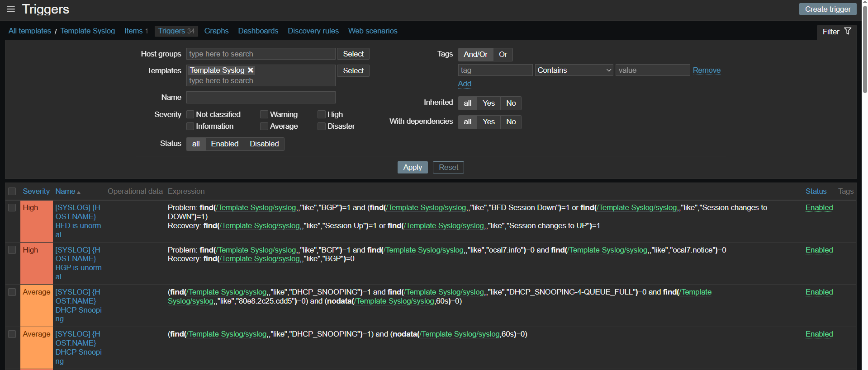Image resolution: width=868 pixels, height=370 pixels.
Task: Remove the tag filter row
Action: (707, 70)
